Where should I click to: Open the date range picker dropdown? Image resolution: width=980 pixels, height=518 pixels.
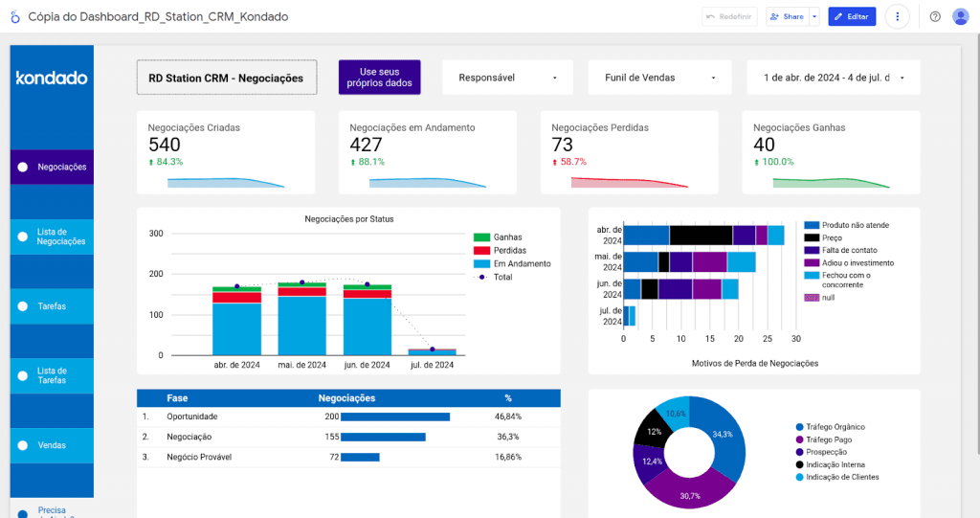point(833,78)
